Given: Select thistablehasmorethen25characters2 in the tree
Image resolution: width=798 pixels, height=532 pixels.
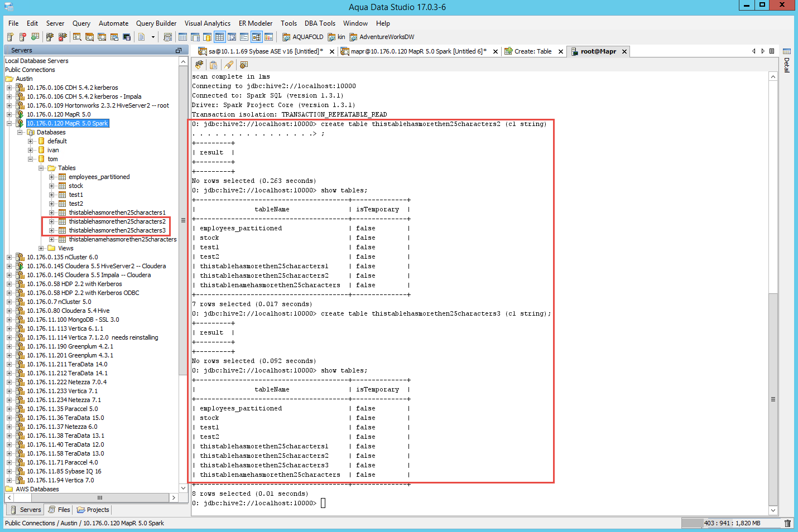Looking at the screenshot, I should click(117, 221).
